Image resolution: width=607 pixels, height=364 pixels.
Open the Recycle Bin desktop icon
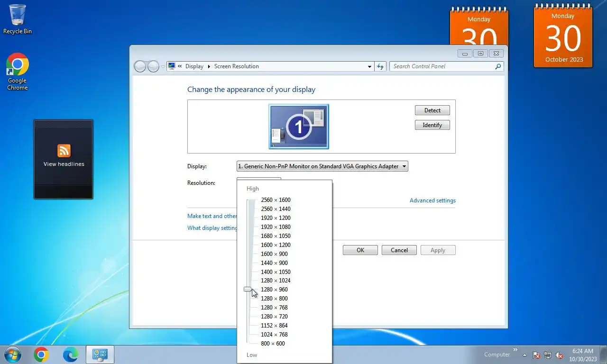(x=18, y=19)
